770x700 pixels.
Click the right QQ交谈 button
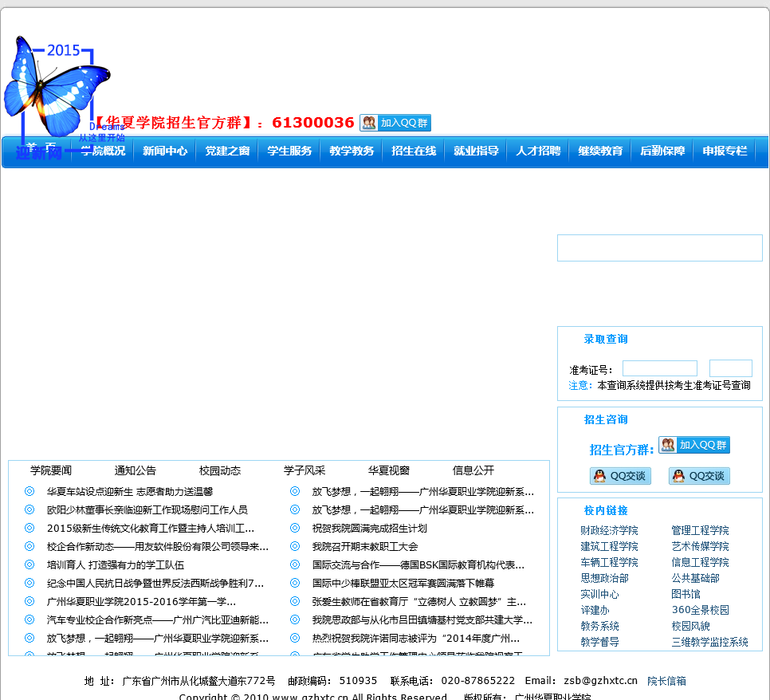[x=699, y=476]
